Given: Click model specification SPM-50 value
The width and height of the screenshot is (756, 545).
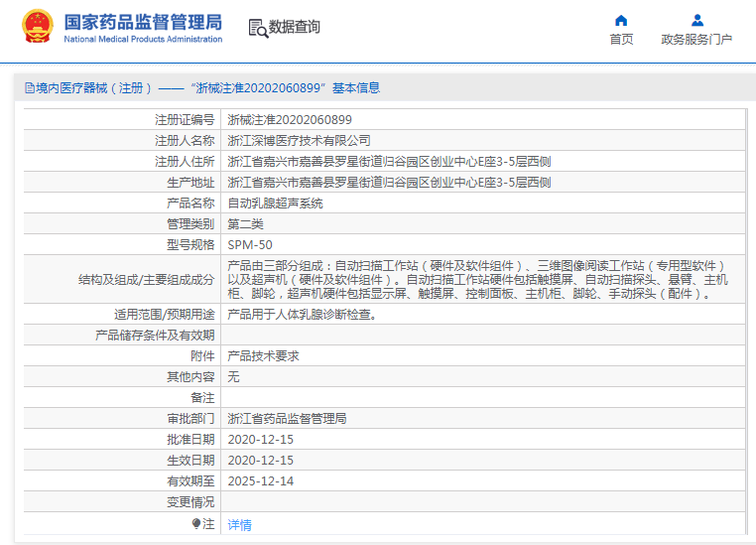Looking at the screenshot, I should 250,244.
